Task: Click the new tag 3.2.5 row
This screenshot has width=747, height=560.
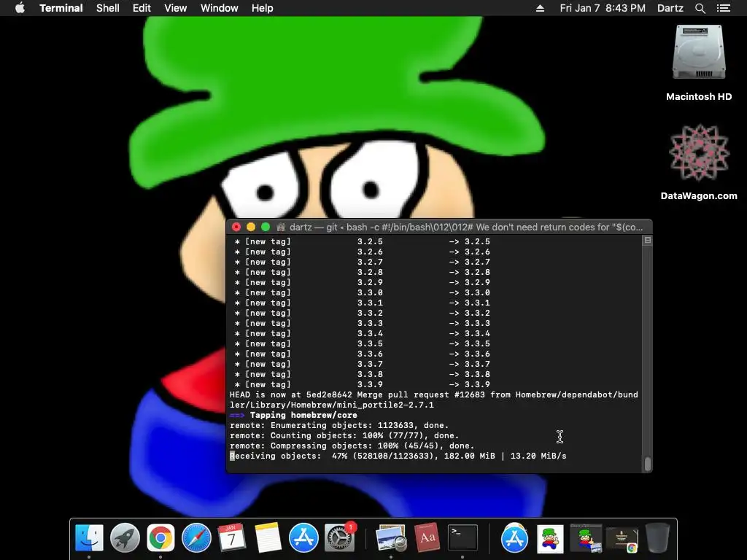Action: [x=362, y=242]
